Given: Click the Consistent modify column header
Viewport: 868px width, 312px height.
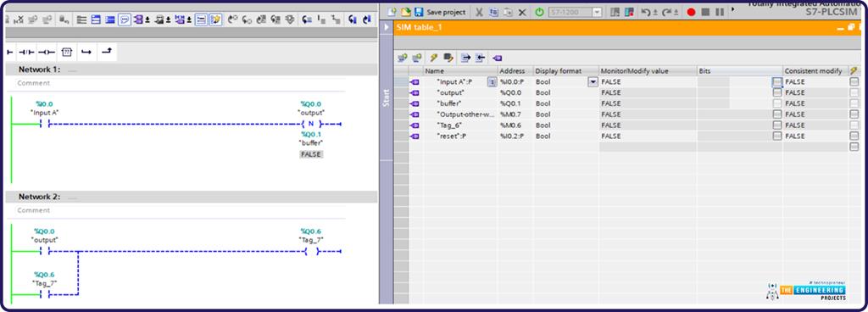Looking at the screenshot, I should pos(815,71).
